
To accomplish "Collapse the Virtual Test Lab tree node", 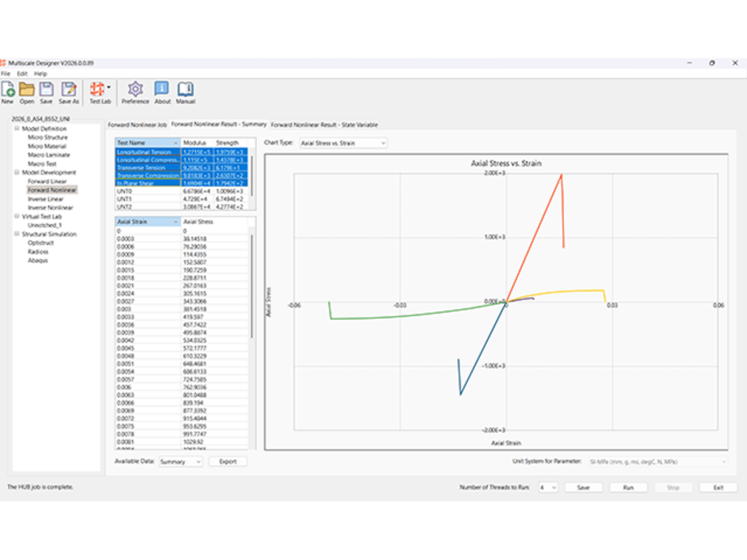I will pos(17,216).
